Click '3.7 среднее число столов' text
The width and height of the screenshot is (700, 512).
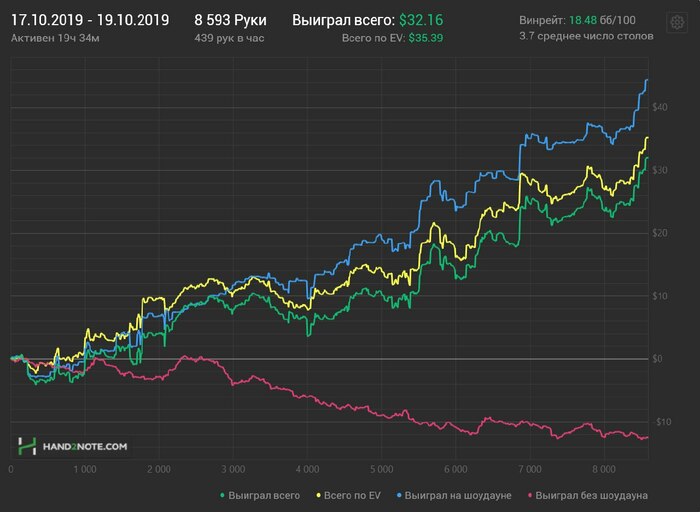click(x=586, y=36)
